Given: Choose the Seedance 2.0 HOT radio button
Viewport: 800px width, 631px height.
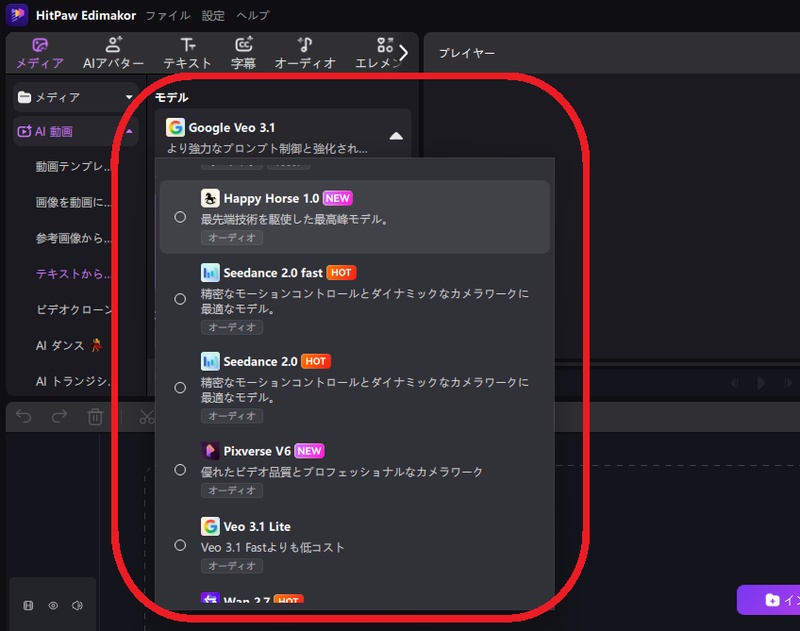Looking at the screenshot, I should pyautogui.click(x=180, y=388).
